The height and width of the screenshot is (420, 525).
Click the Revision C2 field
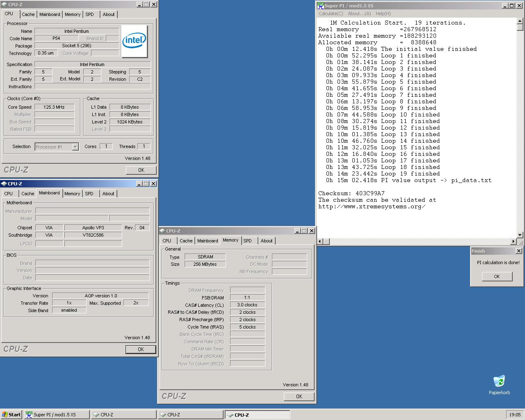coord(140,79)
